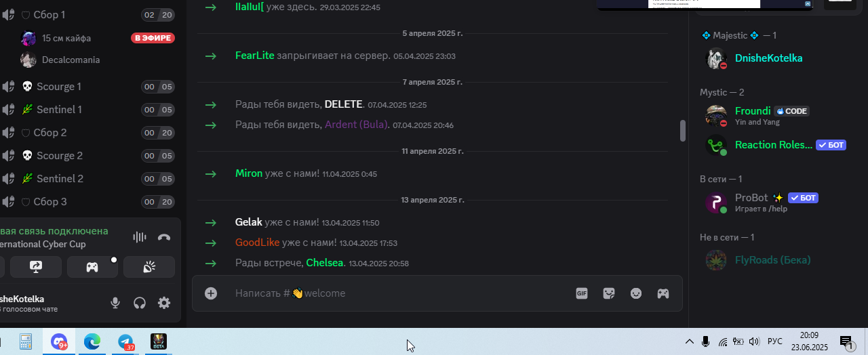Open the sticker picker icon

(609, 293)
